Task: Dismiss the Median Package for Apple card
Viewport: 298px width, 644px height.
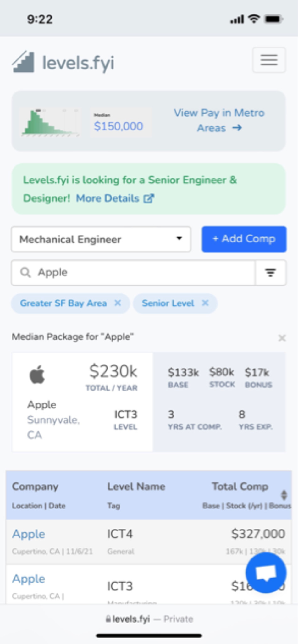Action: (282, 338)
